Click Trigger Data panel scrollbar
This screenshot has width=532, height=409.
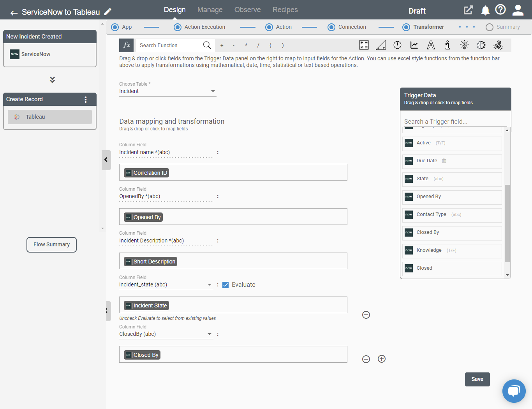tap(507, 223)
